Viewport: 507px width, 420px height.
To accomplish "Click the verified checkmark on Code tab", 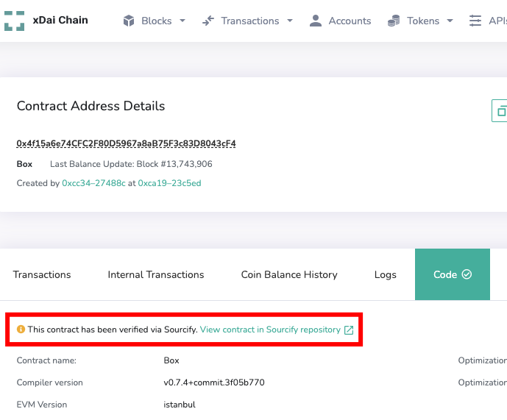I will pyautogui.click(x=467, y=274).
